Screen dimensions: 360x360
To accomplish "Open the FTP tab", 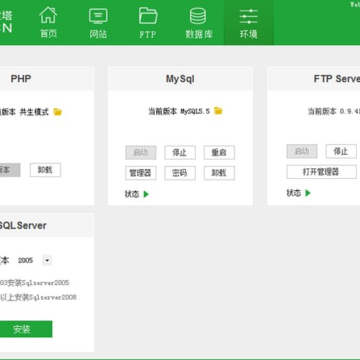I will click(148, 22).
